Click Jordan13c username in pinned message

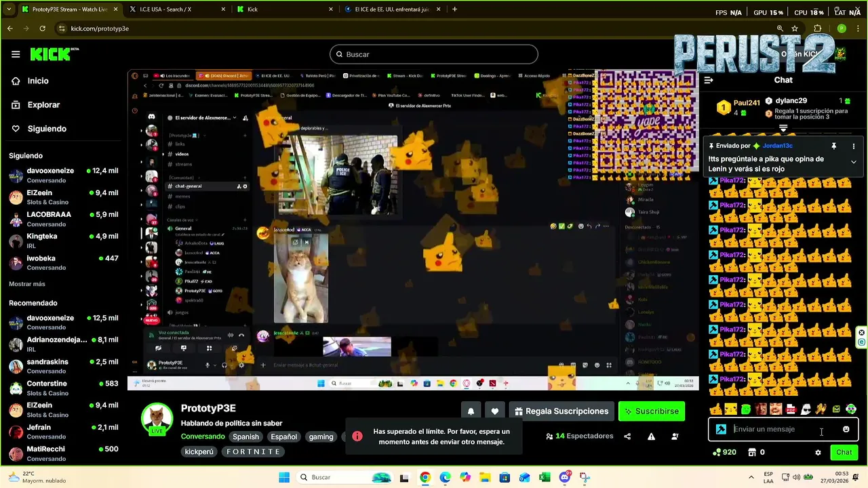click(x=777, y=146)
